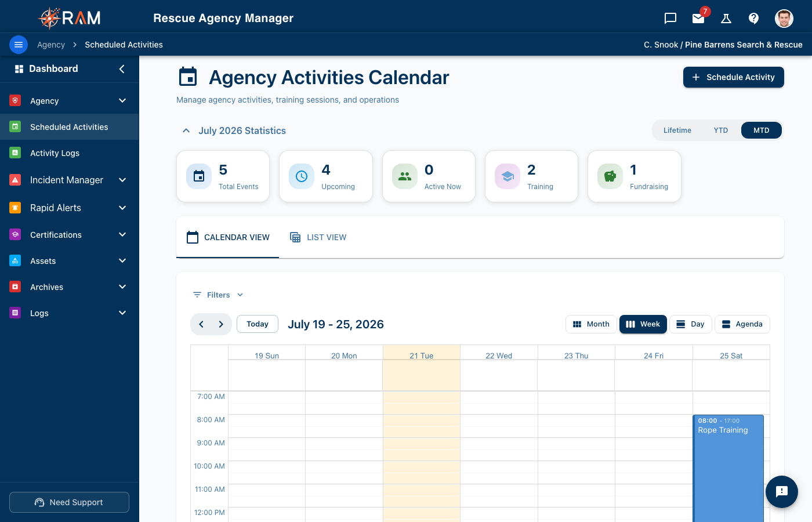
Task: Click the Need Support button
Action: [x=69, y=502]
